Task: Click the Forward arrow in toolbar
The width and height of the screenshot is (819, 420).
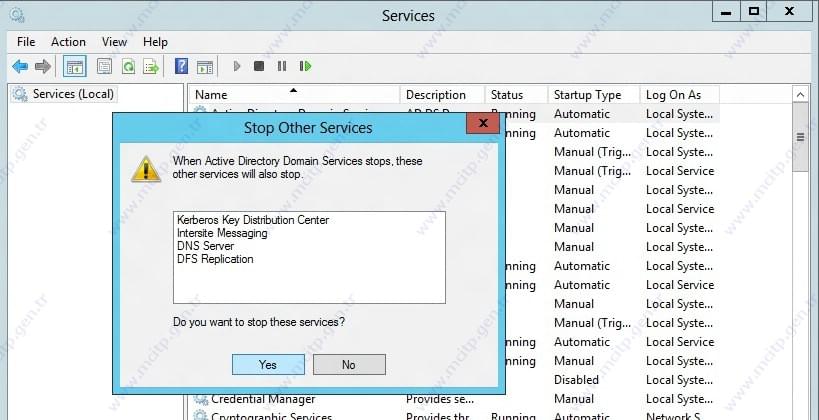Action: click(x=43, y=66)
